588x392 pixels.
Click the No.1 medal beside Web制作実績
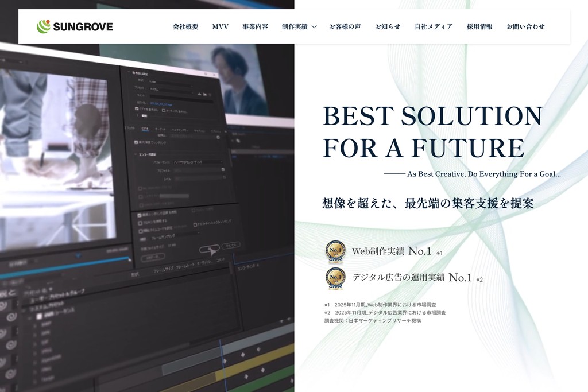(335, 252)
